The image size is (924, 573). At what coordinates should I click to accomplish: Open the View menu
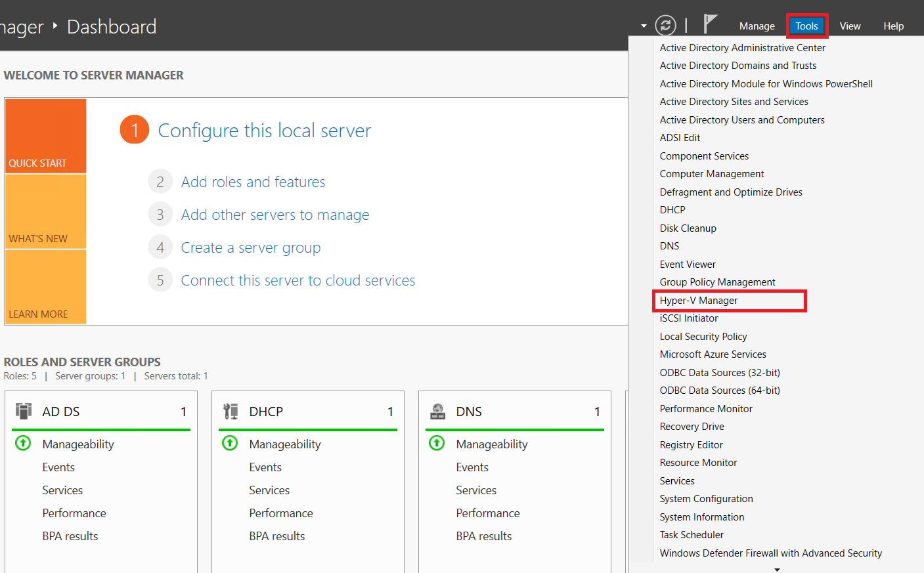pyautogui.click(x=850, y=26)
